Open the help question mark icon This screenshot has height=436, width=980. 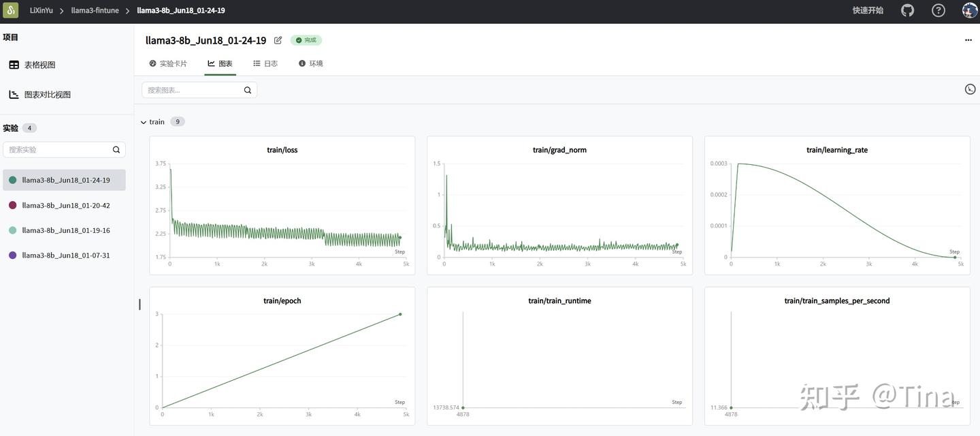coord(938,10)
